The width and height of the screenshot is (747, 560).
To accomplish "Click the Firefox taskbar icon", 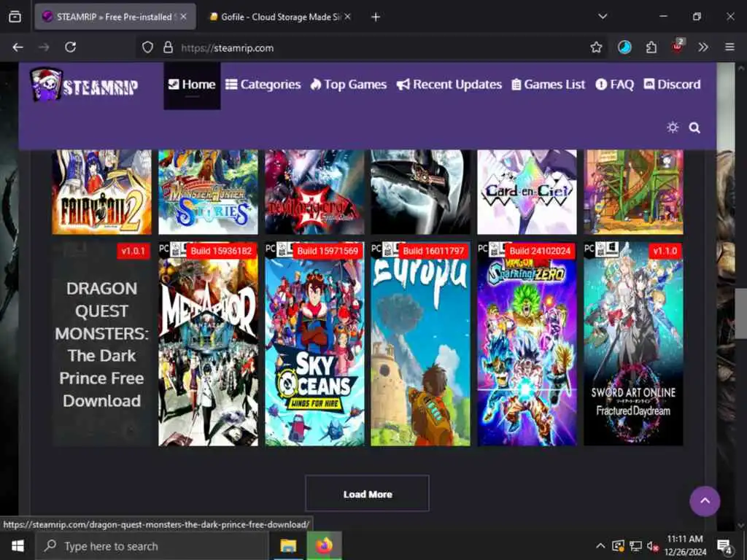I will 323,545.
